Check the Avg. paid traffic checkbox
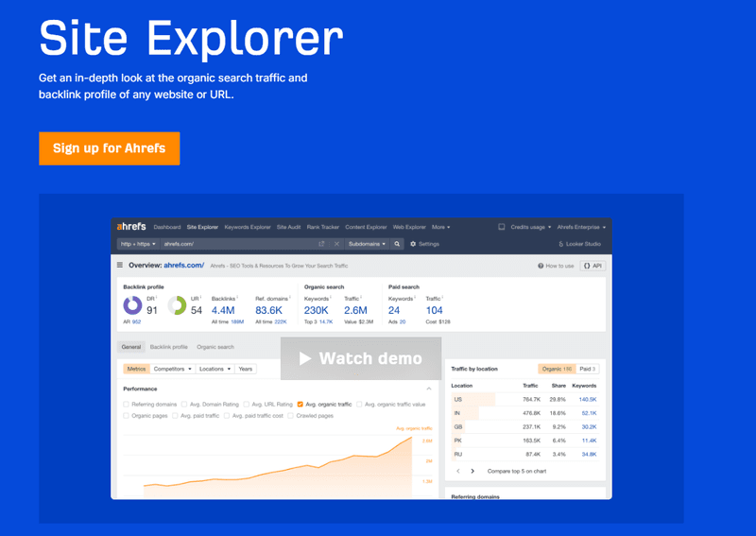 pyautogui.click(x=175, y=416)
